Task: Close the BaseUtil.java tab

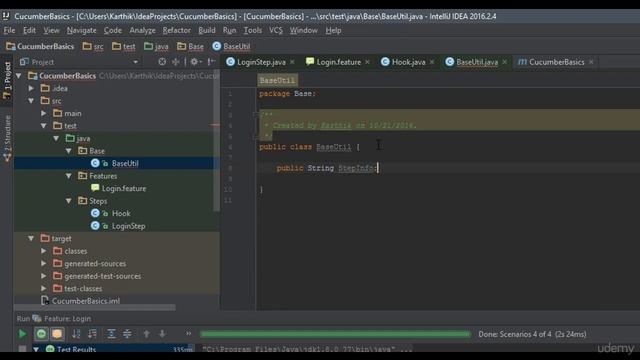Action: (505, 62)
